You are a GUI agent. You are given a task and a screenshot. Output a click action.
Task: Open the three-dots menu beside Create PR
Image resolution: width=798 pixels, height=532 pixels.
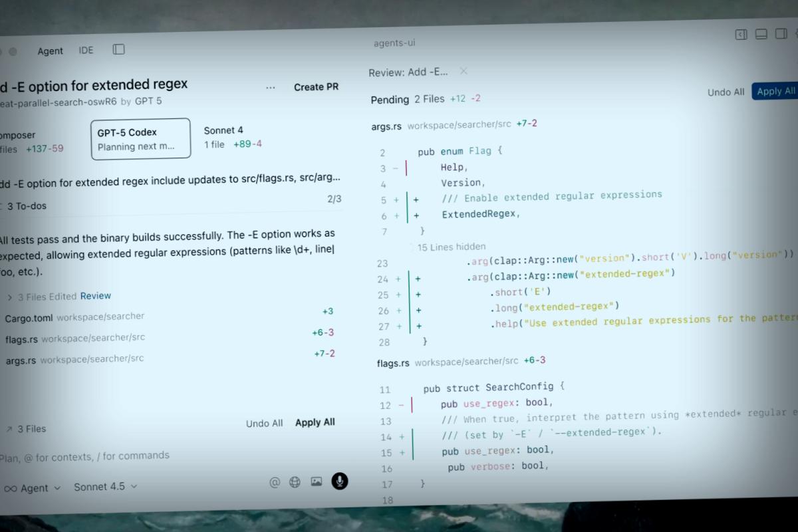pyautogui.click(x=271, y=87)
